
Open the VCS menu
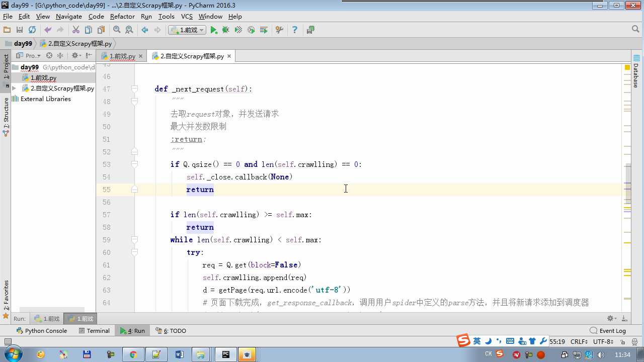coord(187,16)
